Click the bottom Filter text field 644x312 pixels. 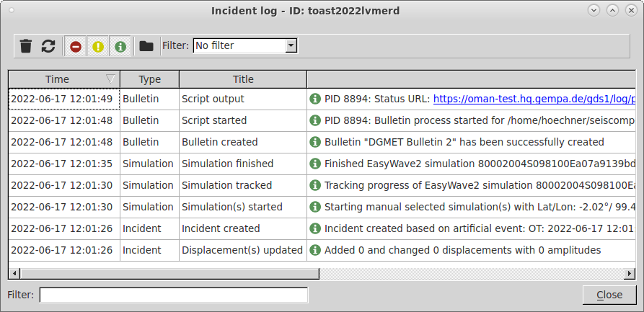tap(174, 295)
